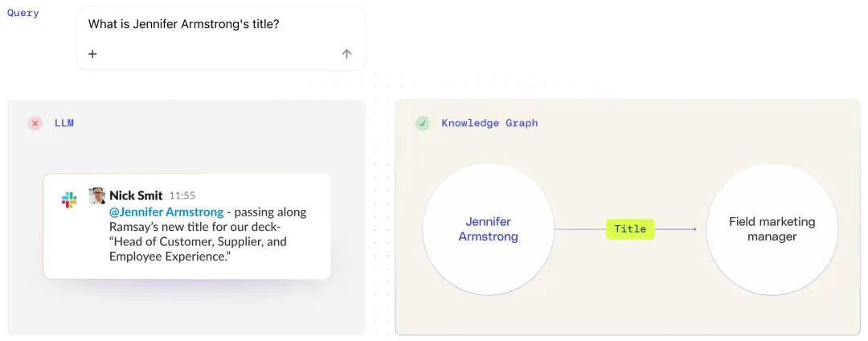
Task: Click Nick Smit's profile avatar
Action: coord(97,195)
